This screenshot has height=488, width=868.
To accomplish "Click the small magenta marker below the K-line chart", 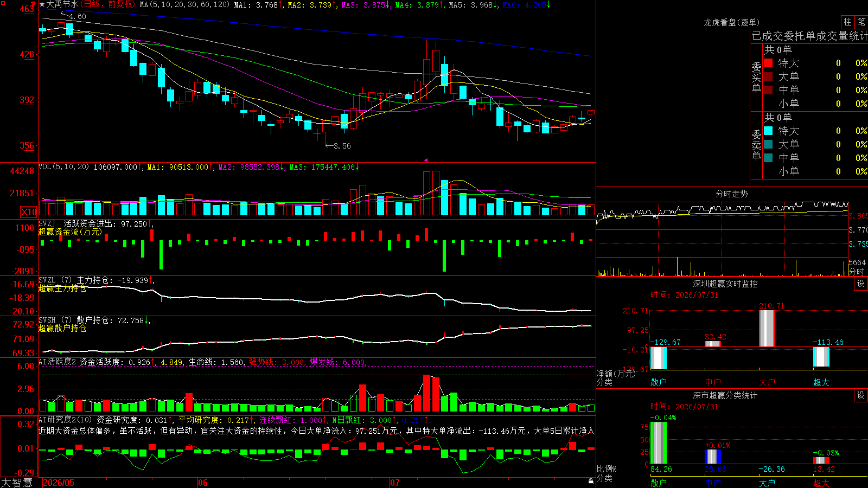I will pyautogui.click(x=426, y=160).
